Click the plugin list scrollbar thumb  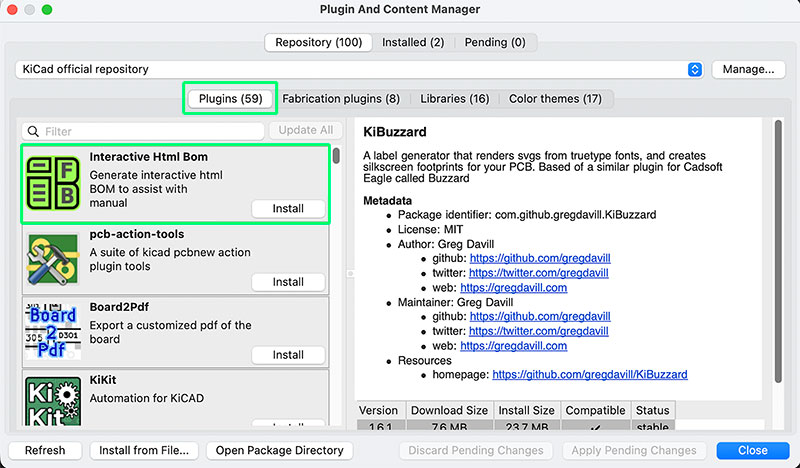click(x=336, y=155)
